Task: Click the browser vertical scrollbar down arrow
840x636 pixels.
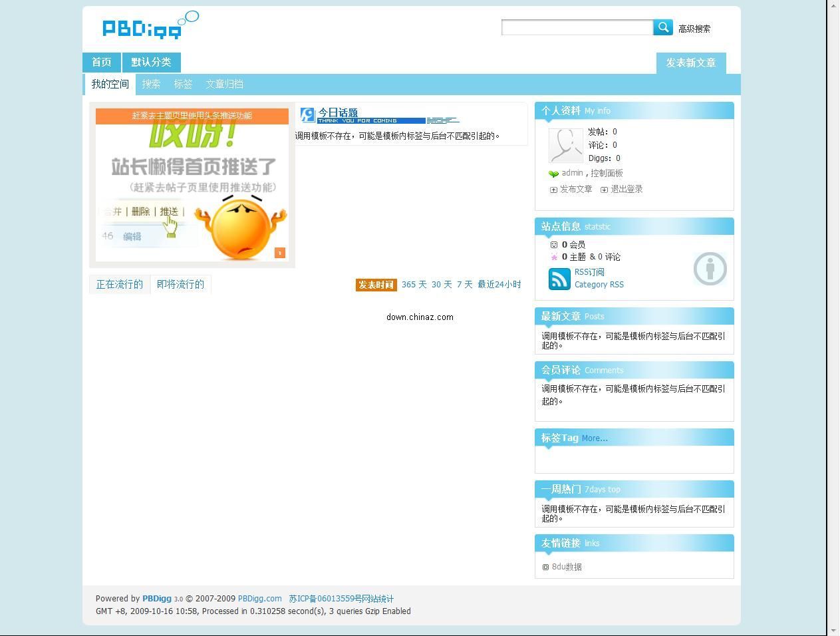Action: click(833, 630)
